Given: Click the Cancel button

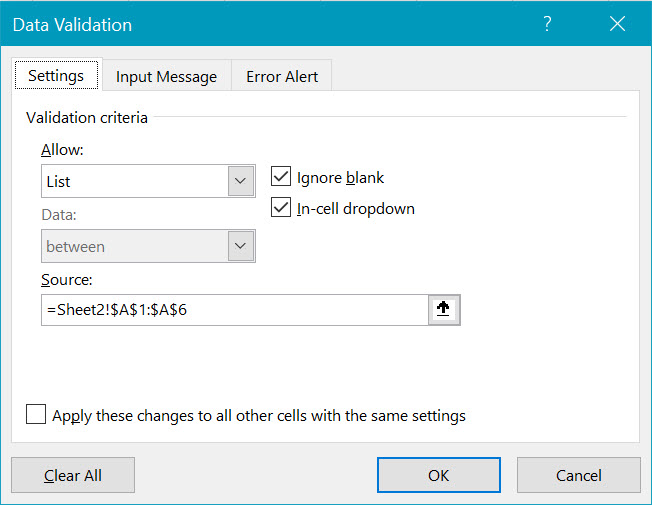Looking at the screenshot, I should coord(578,475).
